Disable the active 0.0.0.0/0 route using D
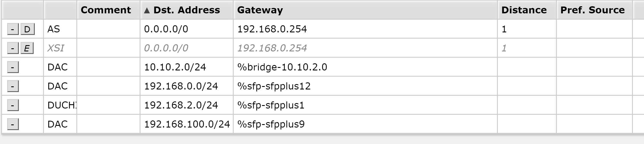 pyautogui.click(x=27, y=29)
